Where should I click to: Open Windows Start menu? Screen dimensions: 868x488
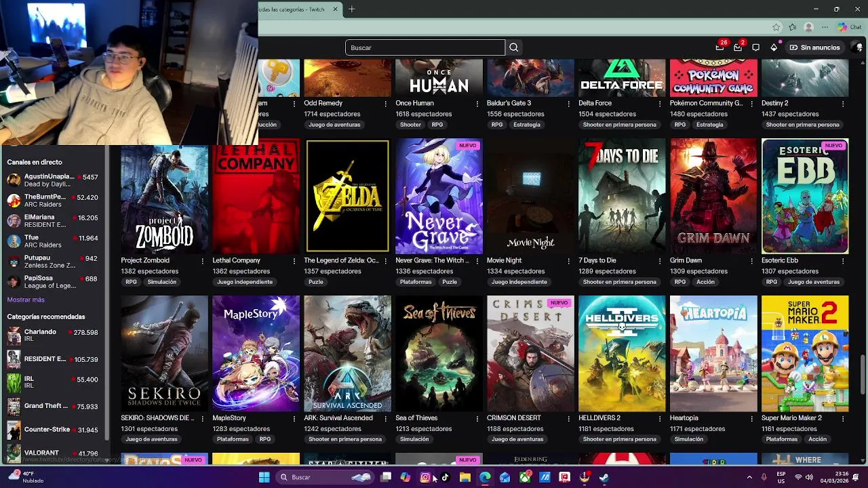point(264,477)
